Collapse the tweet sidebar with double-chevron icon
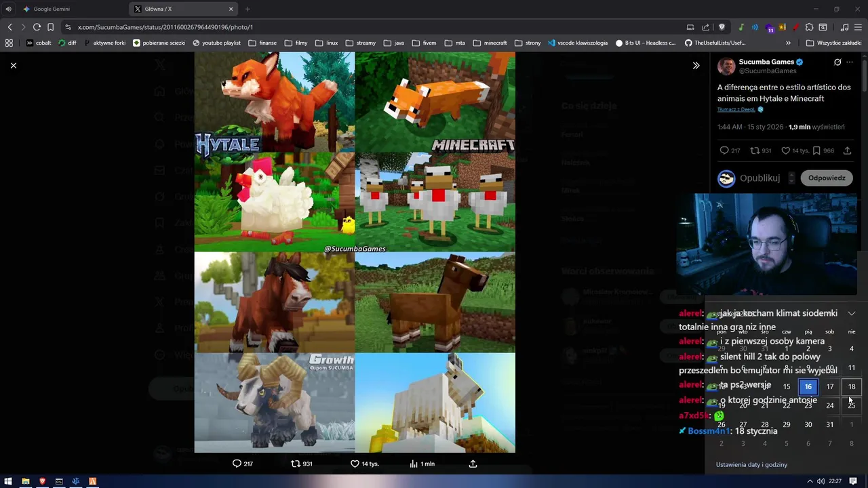868x488 pixels. coord(696,65)
